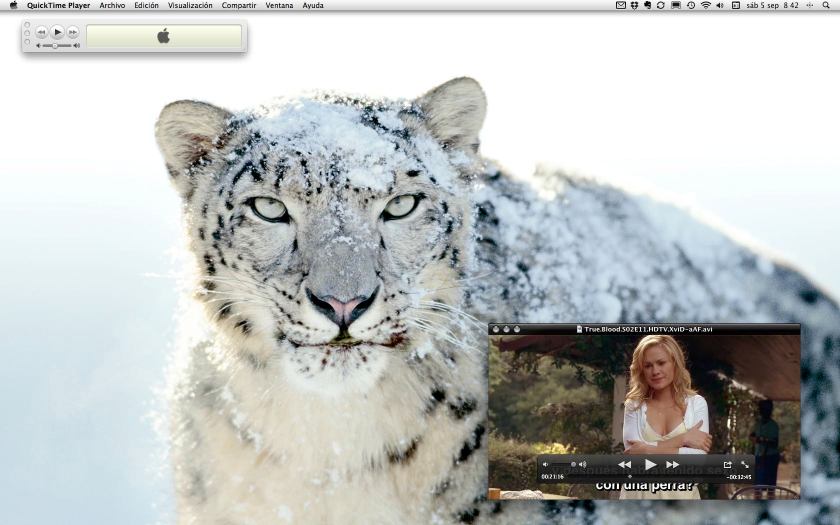Click the Apple logo display in mini player

click(x=164, y=36)
